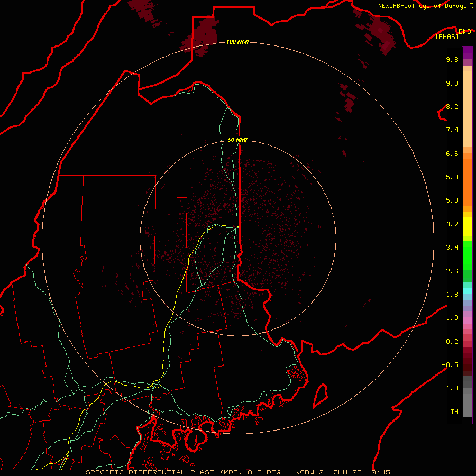Click the 7.4 scale value

[452, 130]
